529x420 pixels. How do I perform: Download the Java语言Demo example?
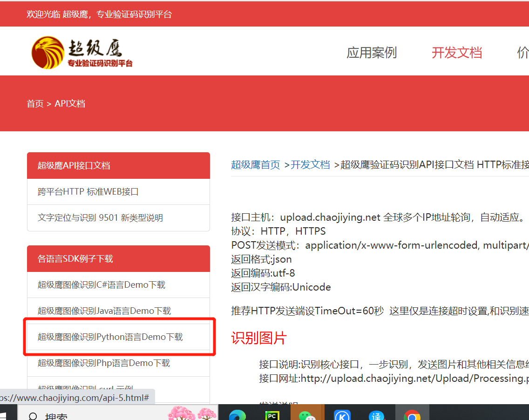[x=118, y=311]
